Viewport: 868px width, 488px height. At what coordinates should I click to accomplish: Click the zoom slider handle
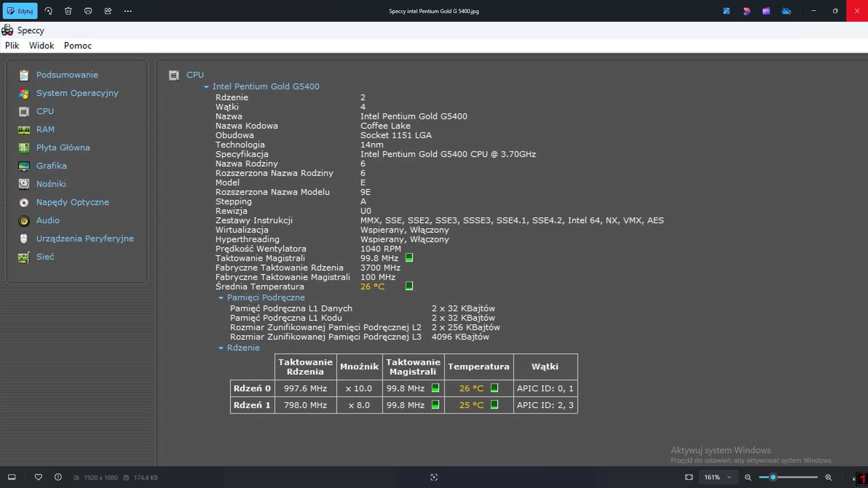[x=773, y=477]
